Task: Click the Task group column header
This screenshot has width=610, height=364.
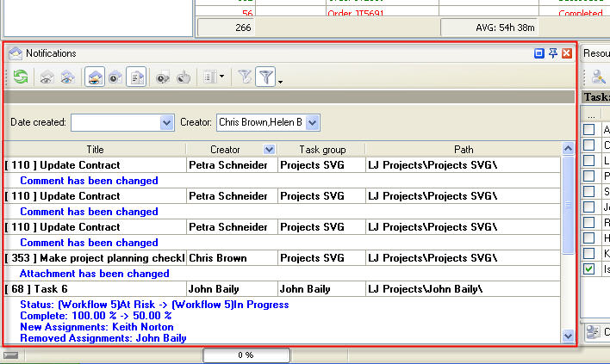Action: pos(320,150)
